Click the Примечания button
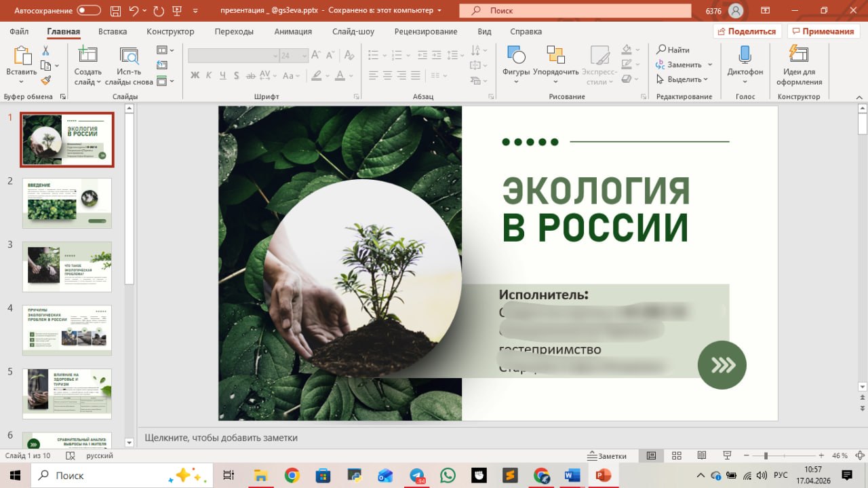This screenshot has width=868, height=488. (x=823, y=31)
